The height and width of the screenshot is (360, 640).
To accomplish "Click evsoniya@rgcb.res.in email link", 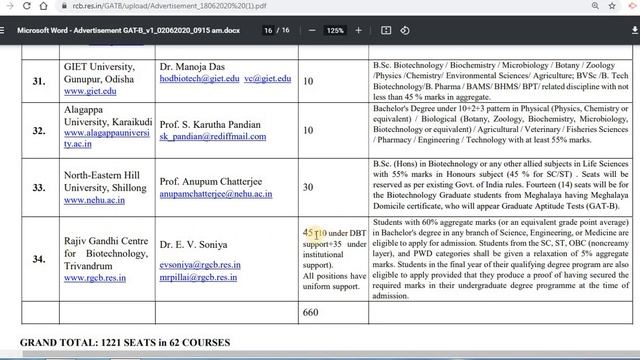I will point(200,265).
